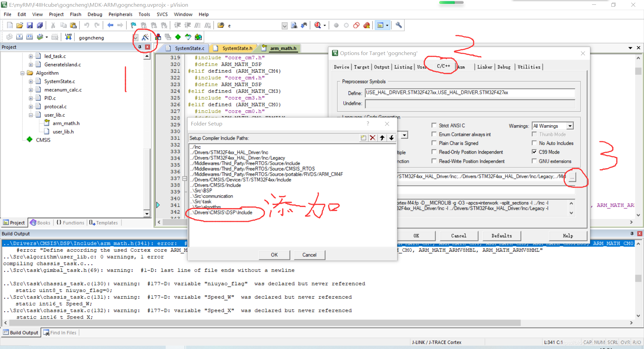Enable Read-Only Position Independent

tap(434, 152)
